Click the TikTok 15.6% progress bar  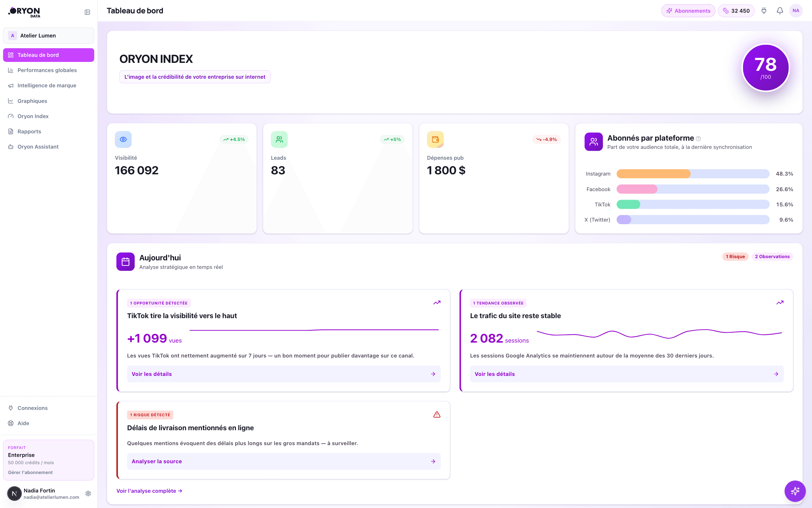tap(693, 204)
